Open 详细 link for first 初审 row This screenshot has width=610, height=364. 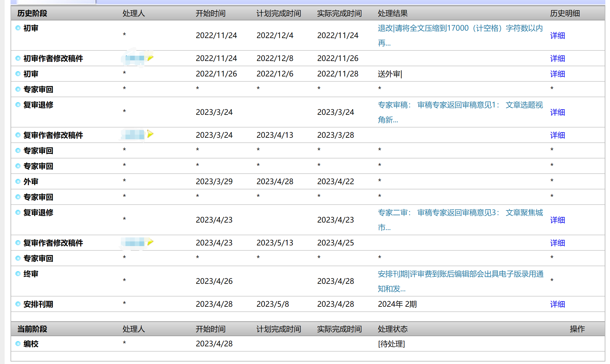pos(557,36)
